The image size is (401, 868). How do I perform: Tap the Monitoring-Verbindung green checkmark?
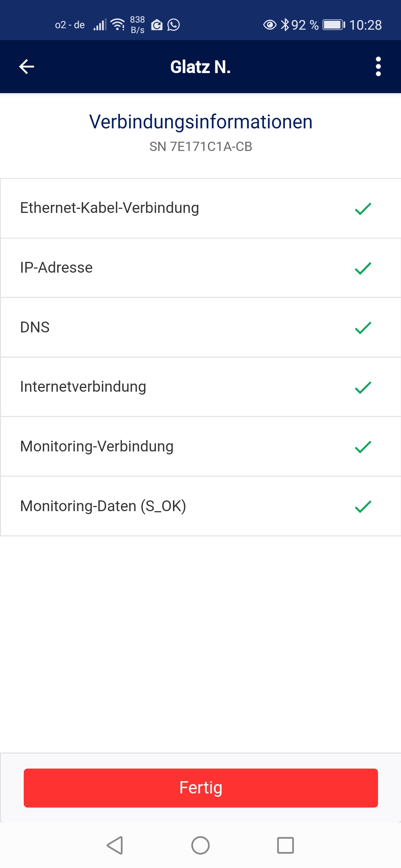tap(363, 447)
